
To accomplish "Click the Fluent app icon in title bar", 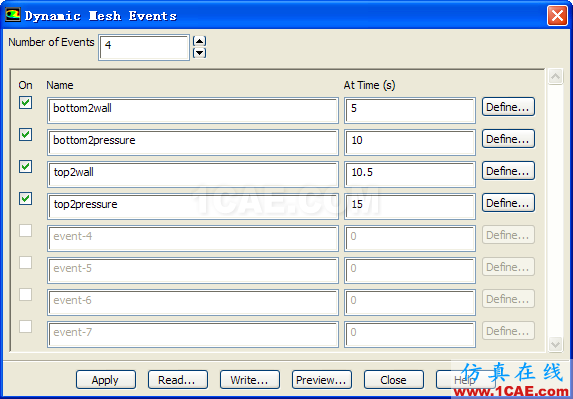I will pos(13,15).
